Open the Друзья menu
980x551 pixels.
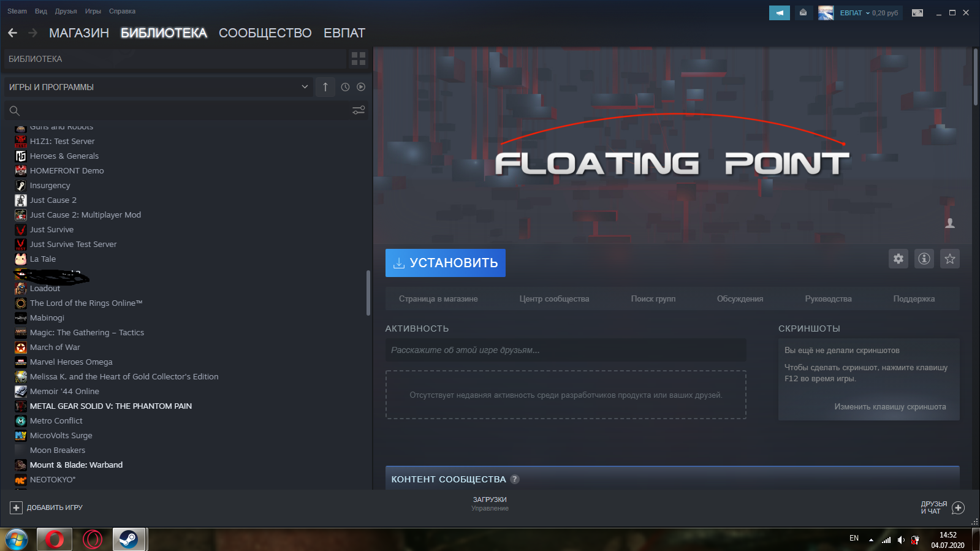click(x=66, y=11)
